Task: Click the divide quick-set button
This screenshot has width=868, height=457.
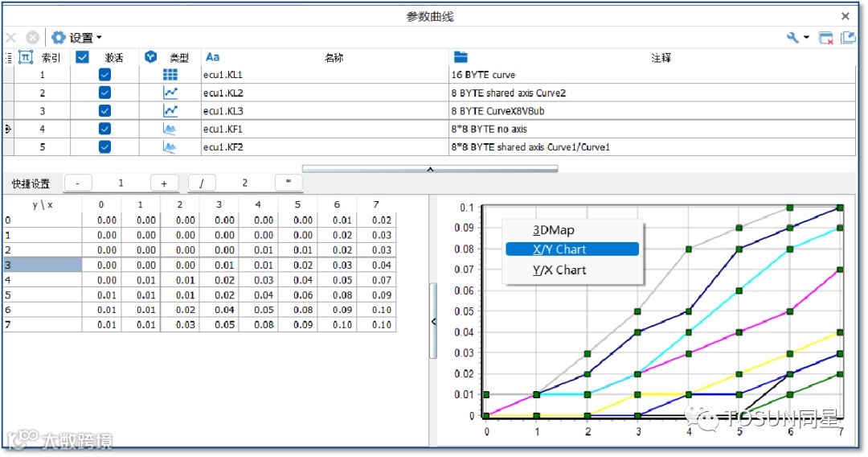Action: point(202,183)
